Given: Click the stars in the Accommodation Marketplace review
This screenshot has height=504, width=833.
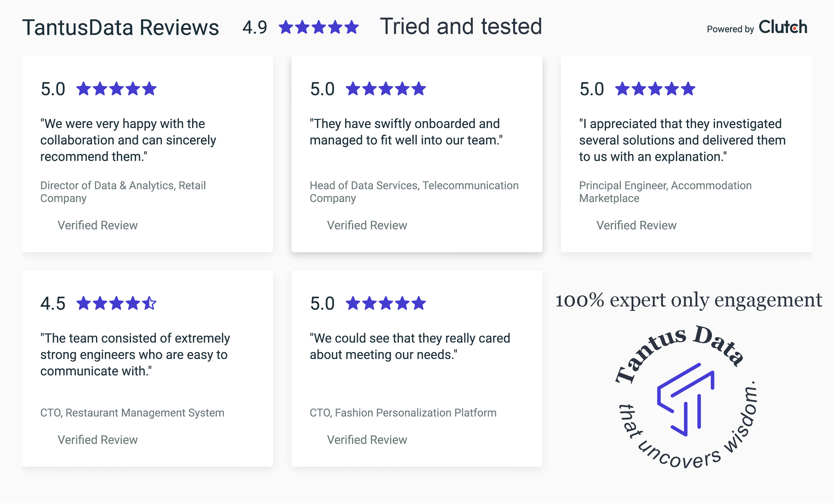Looking at the screenshot, I should (x=655, y=89).
